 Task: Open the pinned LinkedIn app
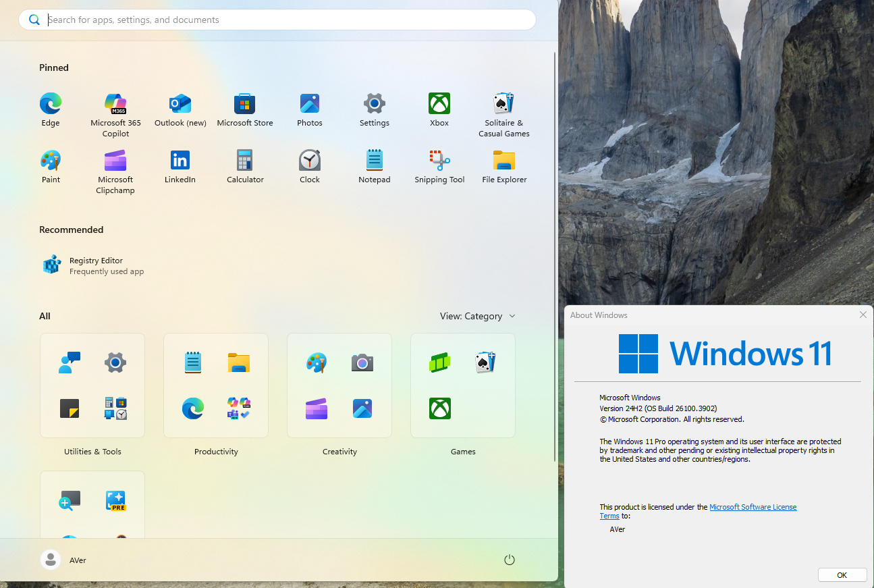click(180, 167)
